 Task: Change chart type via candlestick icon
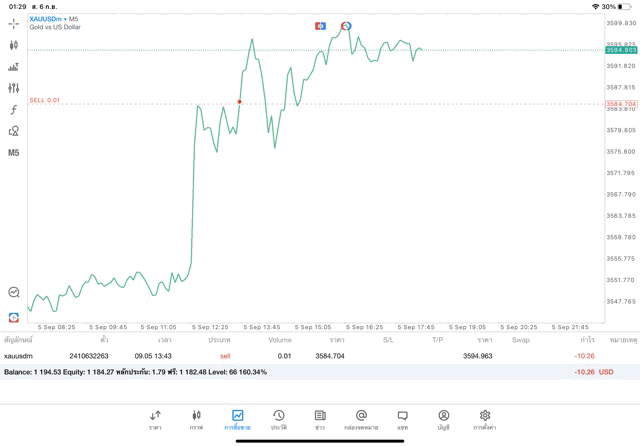click(x=14, y=45)
